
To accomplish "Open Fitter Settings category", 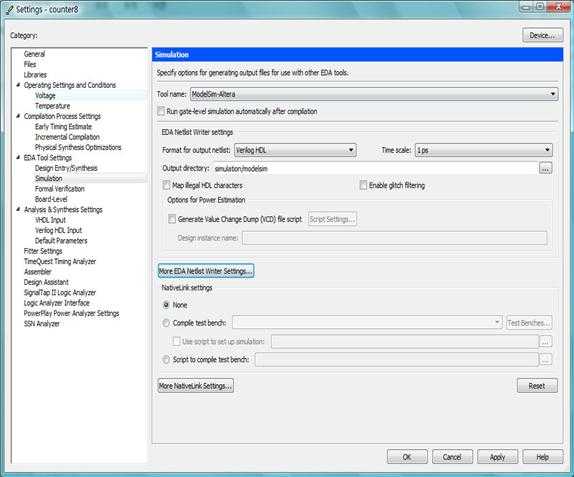I will [x=43, y=251].
